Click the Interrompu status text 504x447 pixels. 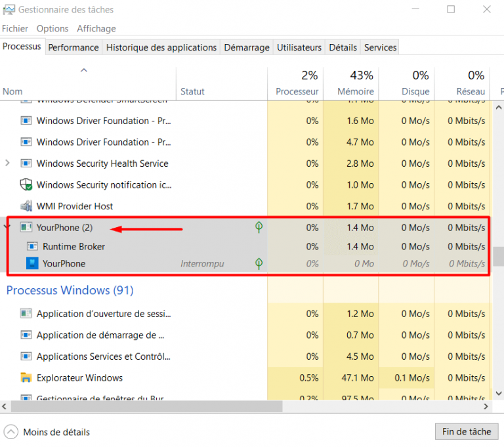[x=202, y=264]
